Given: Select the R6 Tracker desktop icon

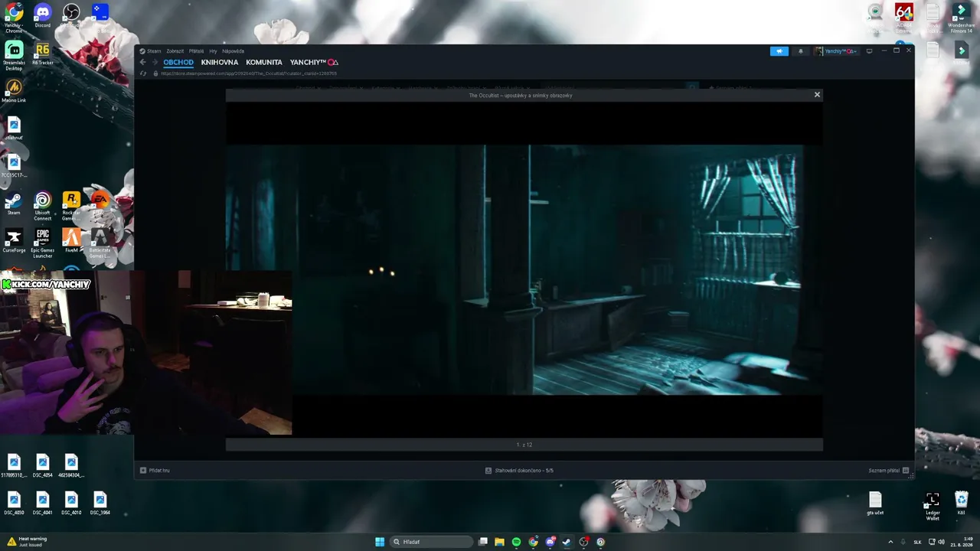Looking at the screenshot, I should (43, 53).
